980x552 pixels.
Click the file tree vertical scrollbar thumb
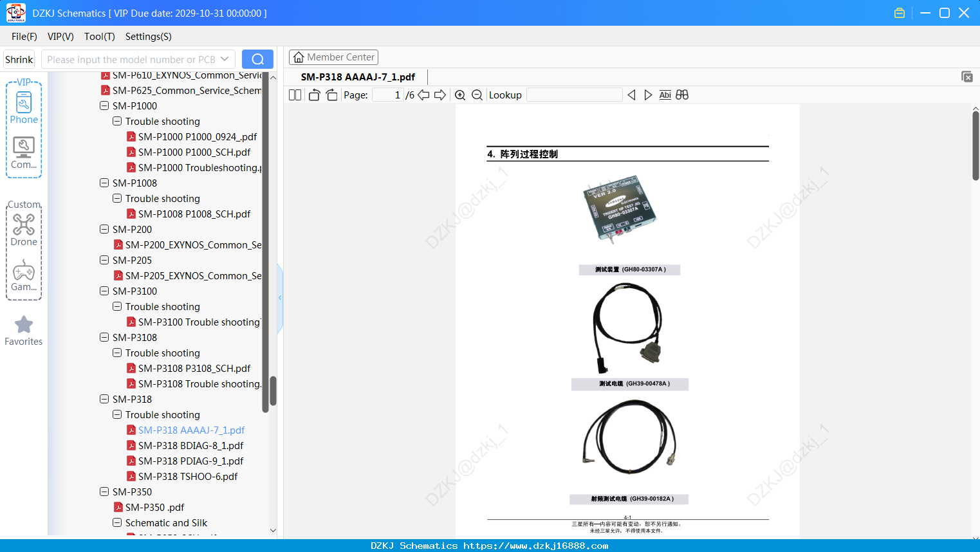pyautogui.click(x=273, y=391)
